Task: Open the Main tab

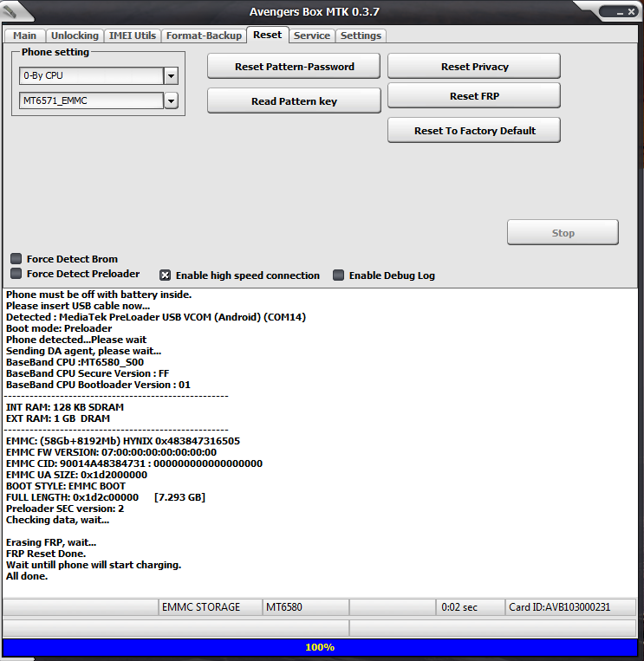Action: click(x=24, y=36)
